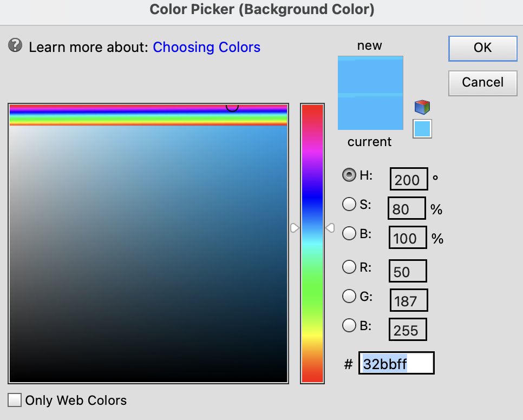Image resolution: width=523 pixels, height=420 pixels.
Task: Select the Saturation radio button
Action: click(349, 205)
